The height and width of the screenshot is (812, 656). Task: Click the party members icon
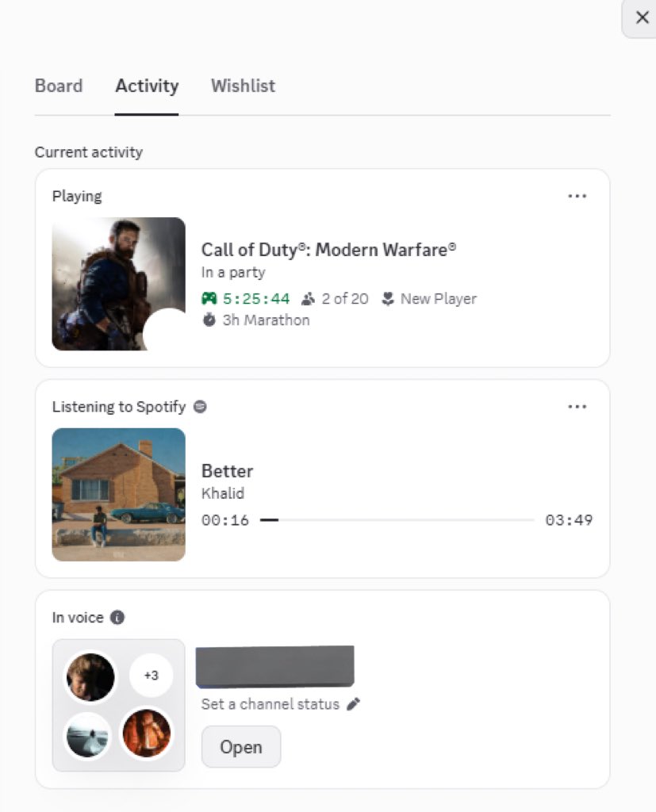[x=308, y=299]
